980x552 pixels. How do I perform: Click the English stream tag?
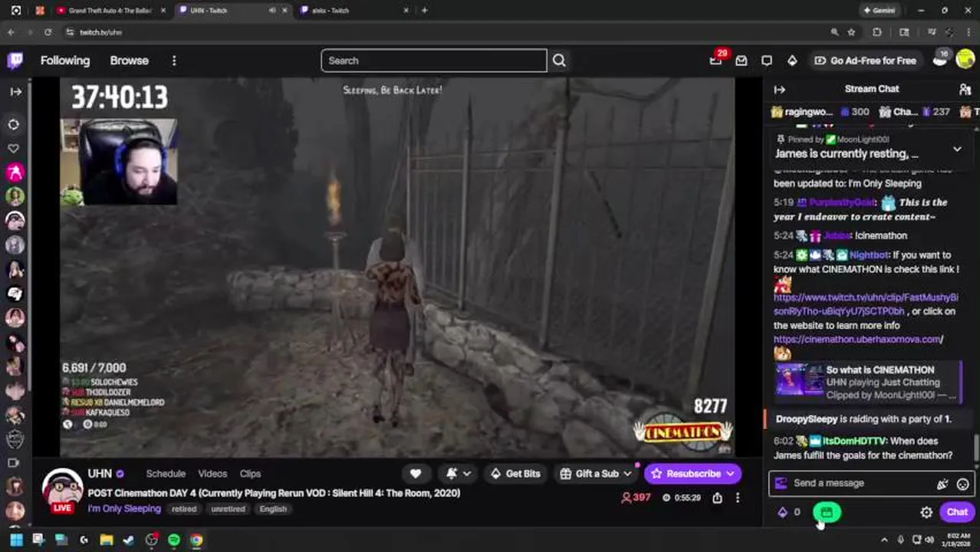pos(273,509)
